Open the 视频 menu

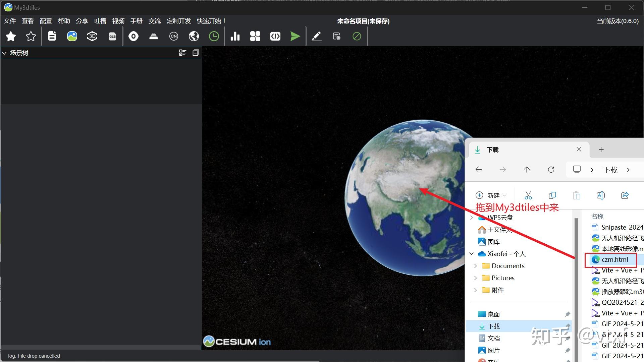[x=118, y=21]
